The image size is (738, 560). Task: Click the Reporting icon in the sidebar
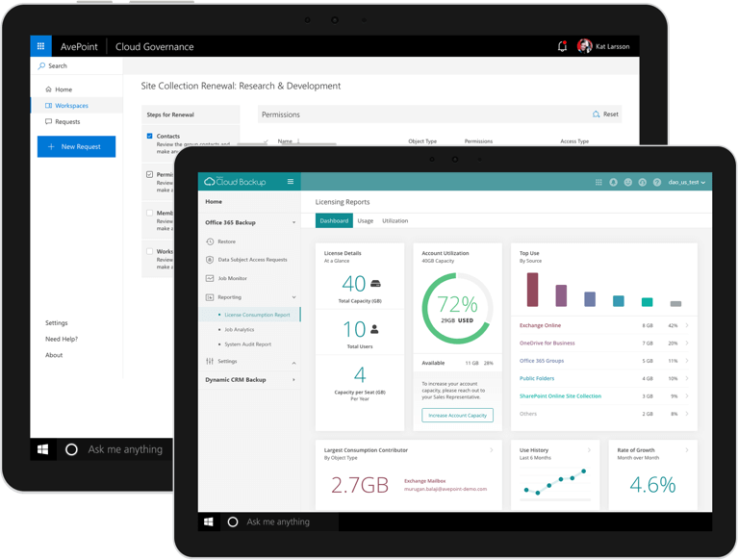pyautogui.click(x=210, y=297)
